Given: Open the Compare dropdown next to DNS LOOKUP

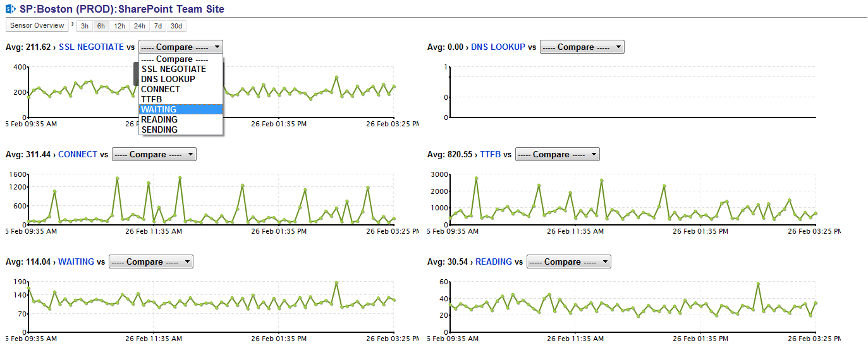Looking at the screenshot, I should pyautogui.click(x=582, y=47).
